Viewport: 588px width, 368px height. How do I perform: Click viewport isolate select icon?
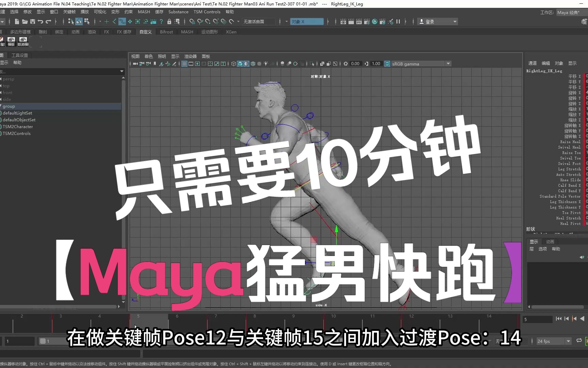(x=312, y=64)
